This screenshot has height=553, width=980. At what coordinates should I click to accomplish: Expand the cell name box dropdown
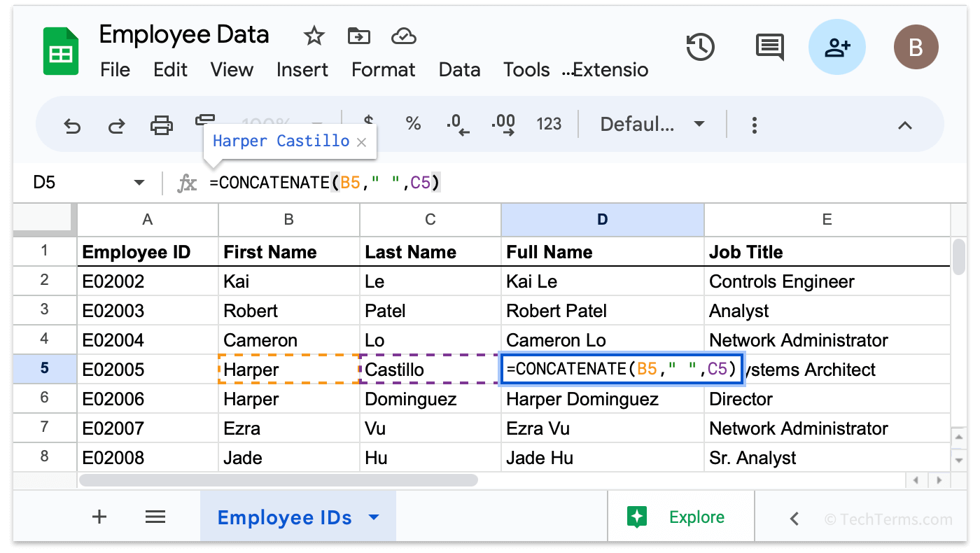tap(139, 183)
